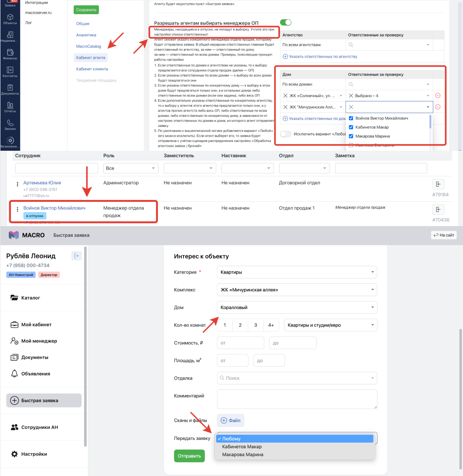
Task: Open Звонки phone icon
Action: point(10,125)
